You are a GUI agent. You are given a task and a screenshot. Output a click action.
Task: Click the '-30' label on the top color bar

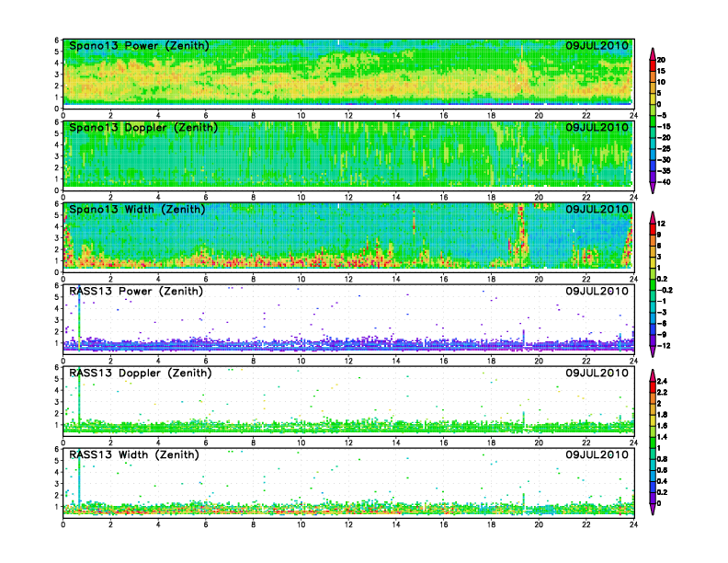pos(664,160)
